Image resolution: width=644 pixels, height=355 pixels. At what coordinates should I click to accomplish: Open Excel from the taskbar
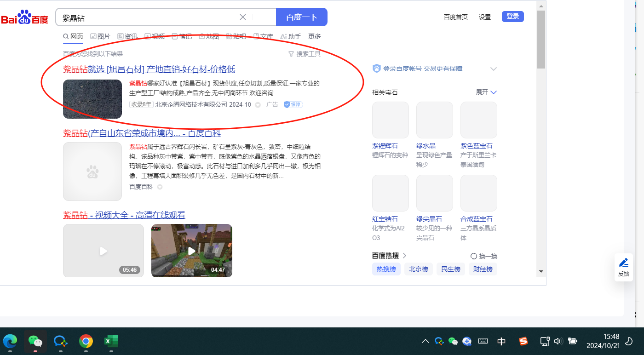(x=110, y=341)
